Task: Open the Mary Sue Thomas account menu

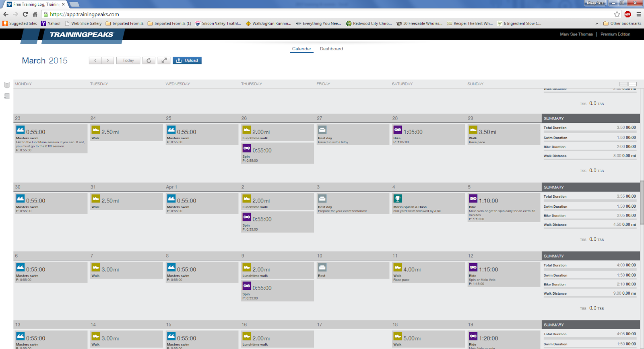Action: [576, 34]
